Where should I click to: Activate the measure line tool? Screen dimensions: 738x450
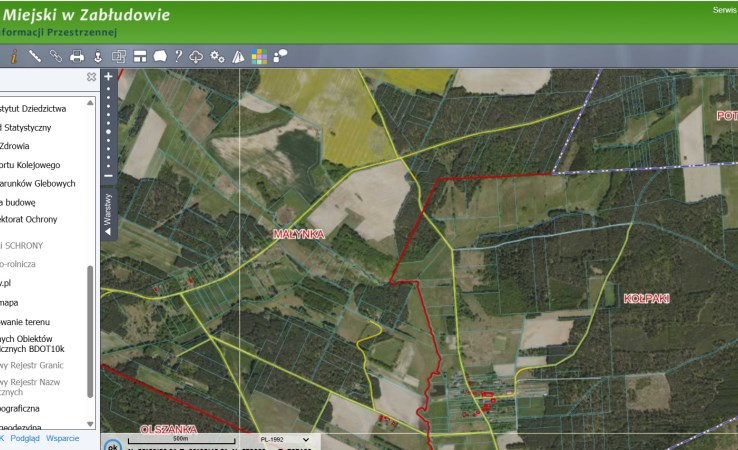[35, 56]
